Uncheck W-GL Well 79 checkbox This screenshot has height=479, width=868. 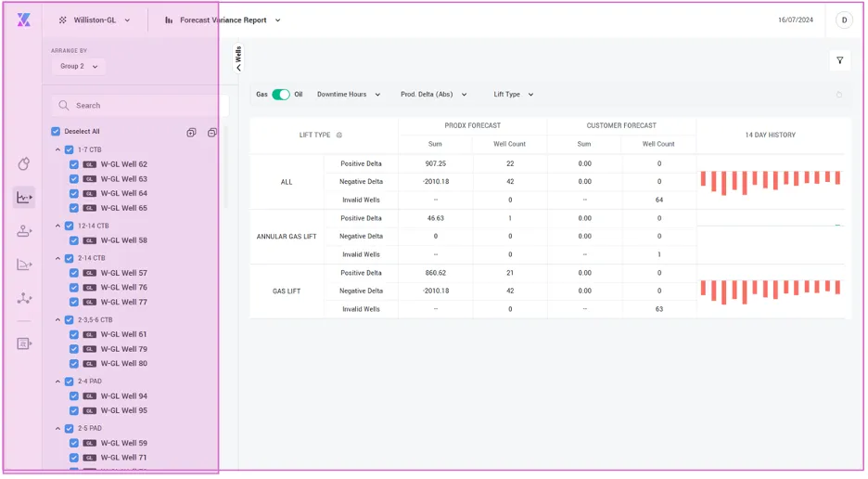point(73,349)
